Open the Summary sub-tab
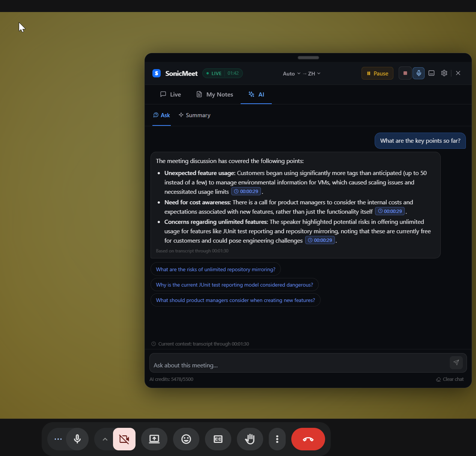The image size is (476, 456). pyautogui.click(x=194, y=115)
